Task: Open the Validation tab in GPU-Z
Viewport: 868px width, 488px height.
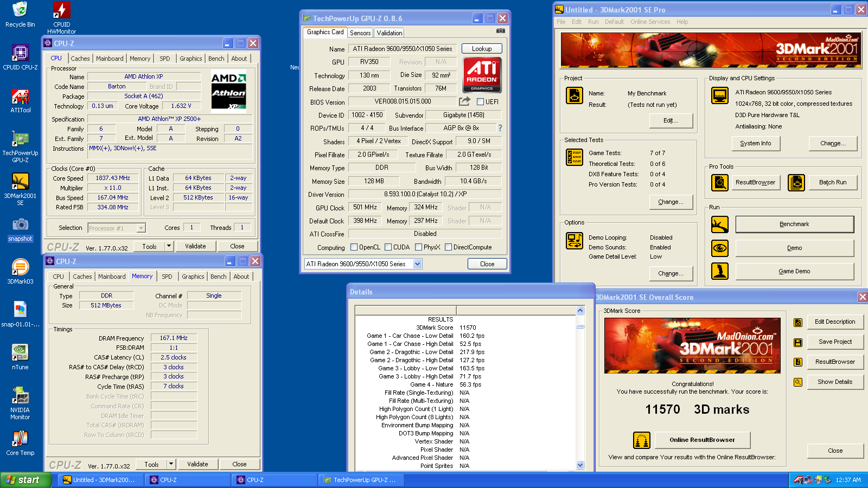Action: tap(390, 33)
